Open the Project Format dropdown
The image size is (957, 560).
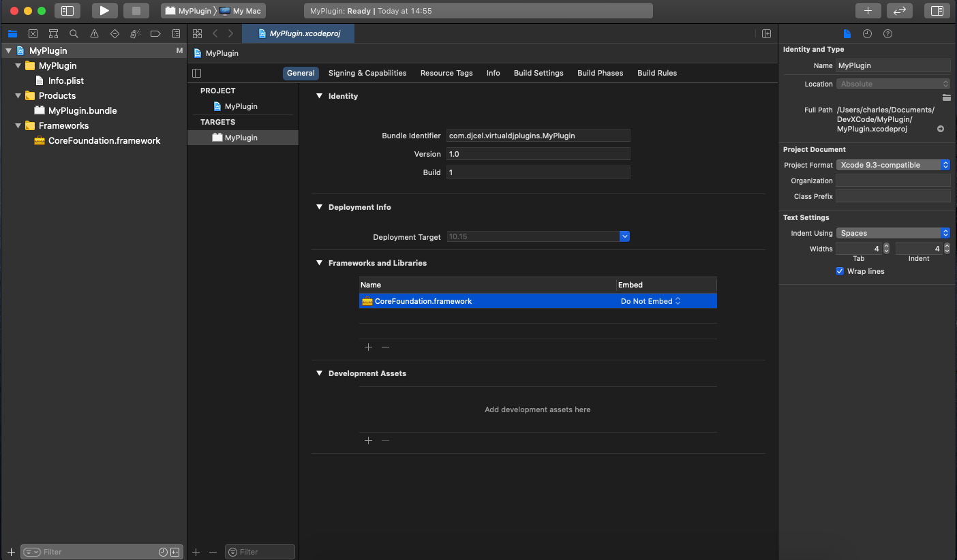pos(893,165)
